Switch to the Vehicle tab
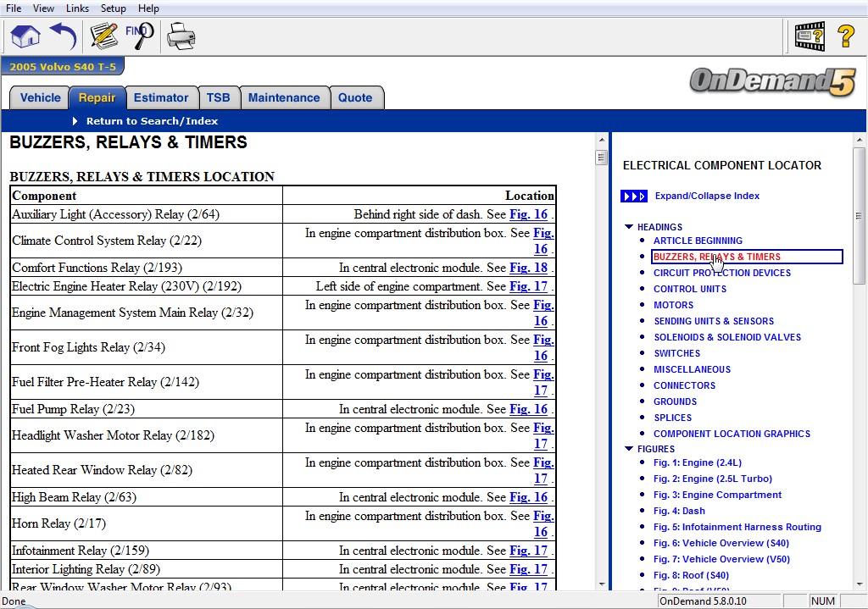 (x=40, y=98)
